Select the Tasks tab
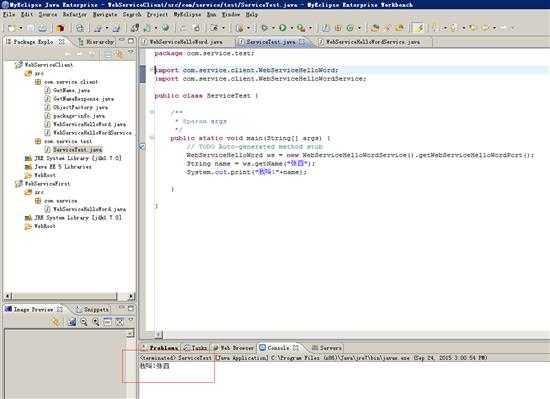Image resolution: width=550 pixels, height=399 pixels. 195,348
